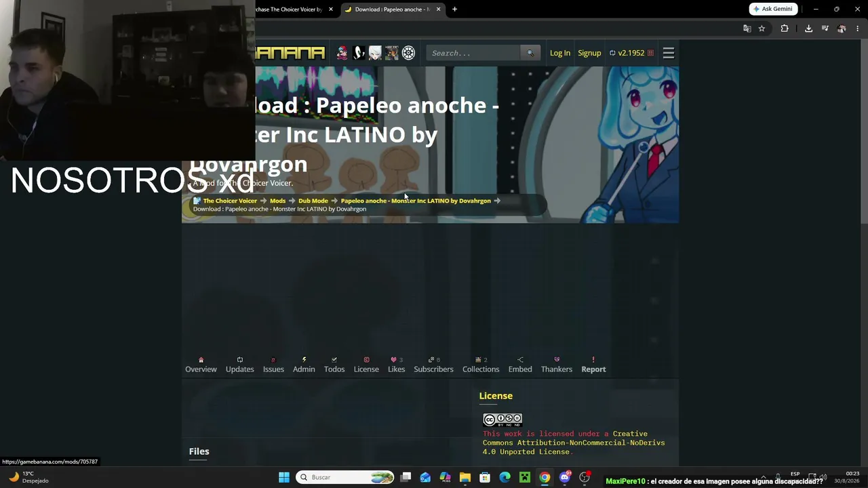This screenshot has height=488, width=868.
Task: Click the Creative Commons license badge
Action: tap(502, 419)
